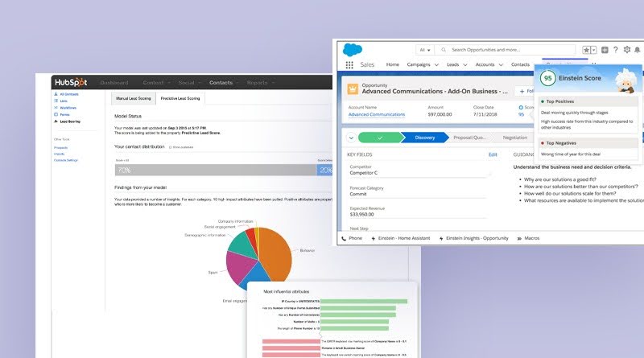Click the Commit Forecast Category value

pyautogui.click(x=358, y=194)
